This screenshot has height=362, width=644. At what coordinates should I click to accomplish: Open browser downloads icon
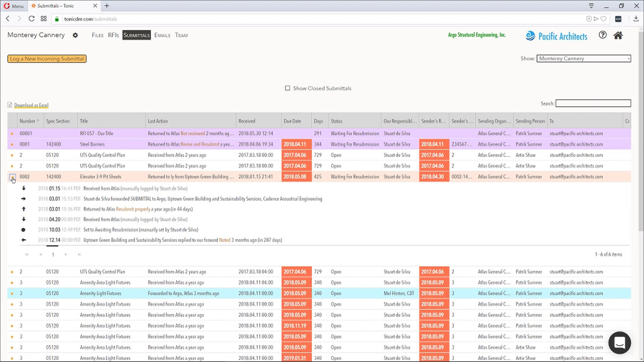coord(636,19)
